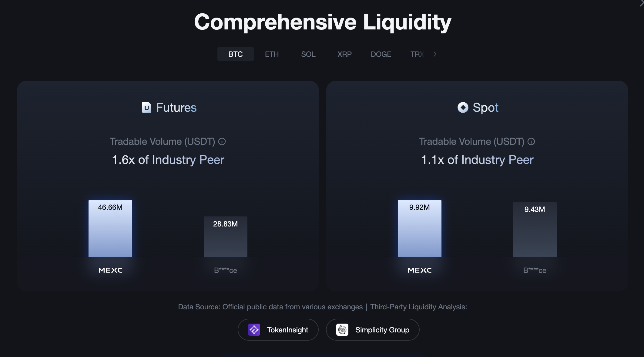Screen dimensions: 644x357
Task: Click the MEXC logo under Futures
Action: [x=110, y=270]
